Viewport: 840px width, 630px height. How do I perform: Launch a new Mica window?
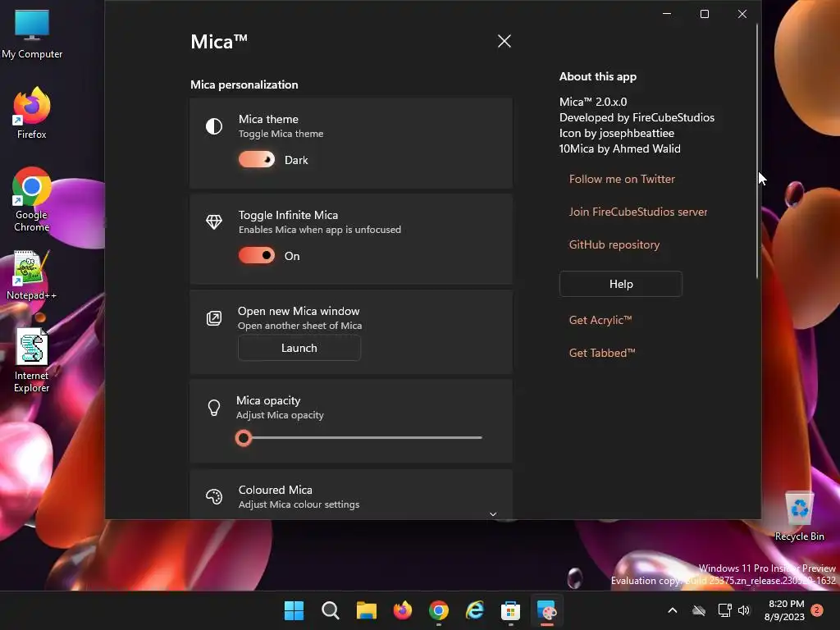(299, 348)
